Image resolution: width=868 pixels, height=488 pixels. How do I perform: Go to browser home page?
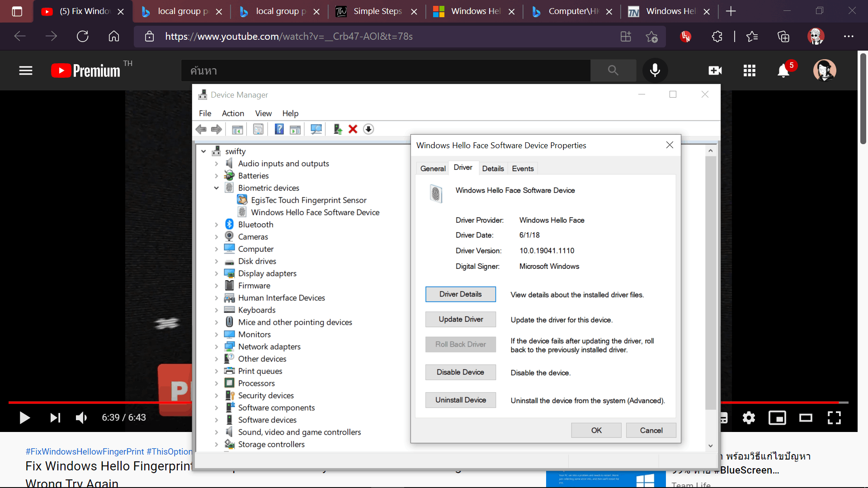(114, 36)
